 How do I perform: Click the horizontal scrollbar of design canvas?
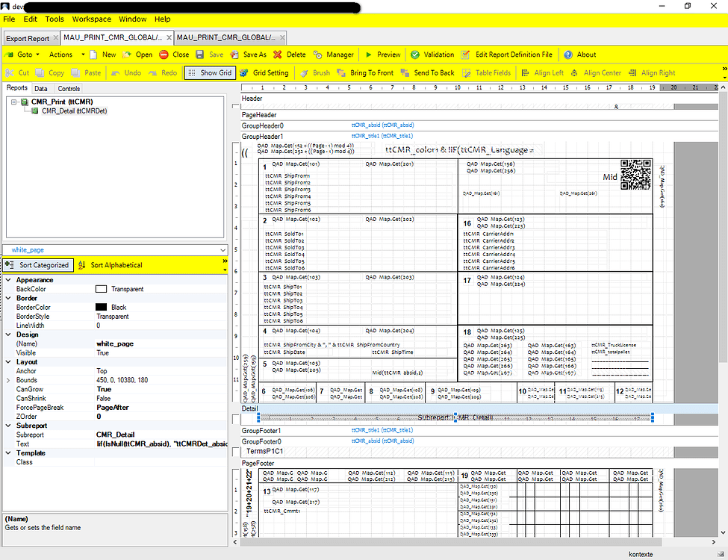tap(450, 542)
